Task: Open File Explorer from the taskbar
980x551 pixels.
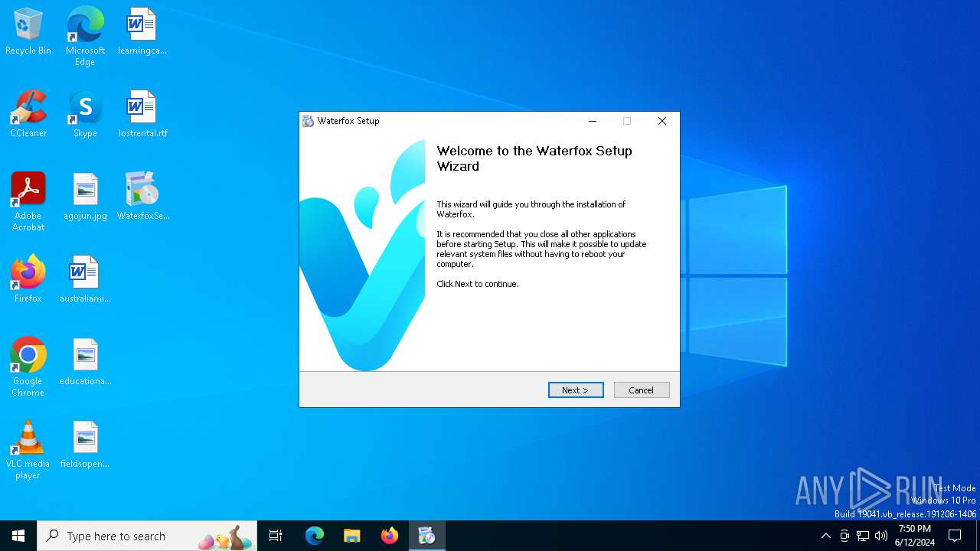Action: click(x=351, y=536)
